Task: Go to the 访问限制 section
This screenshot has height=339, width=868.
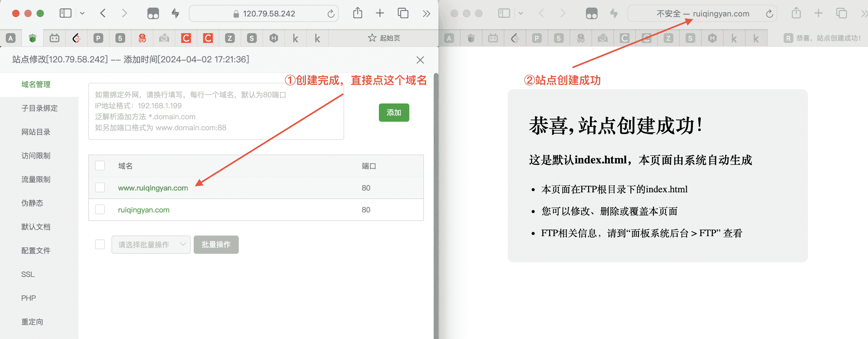Action: tap(36, 156)
